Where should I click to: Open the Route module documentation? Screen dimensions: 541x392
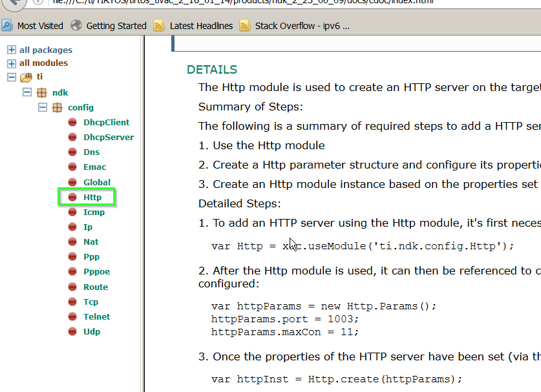point(96,287)
